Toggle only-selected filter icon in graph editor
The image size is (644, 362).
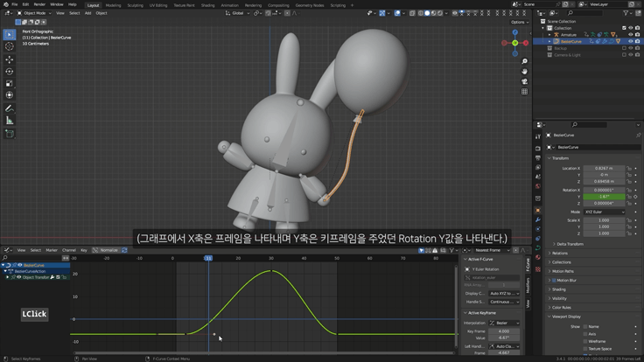click(x=421, y=250)
